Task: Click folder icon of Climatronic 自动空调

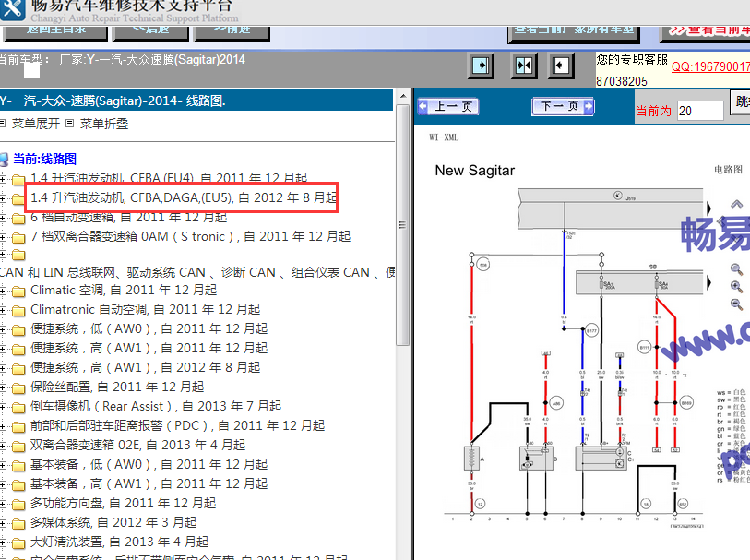Action: tap(18, 311)
